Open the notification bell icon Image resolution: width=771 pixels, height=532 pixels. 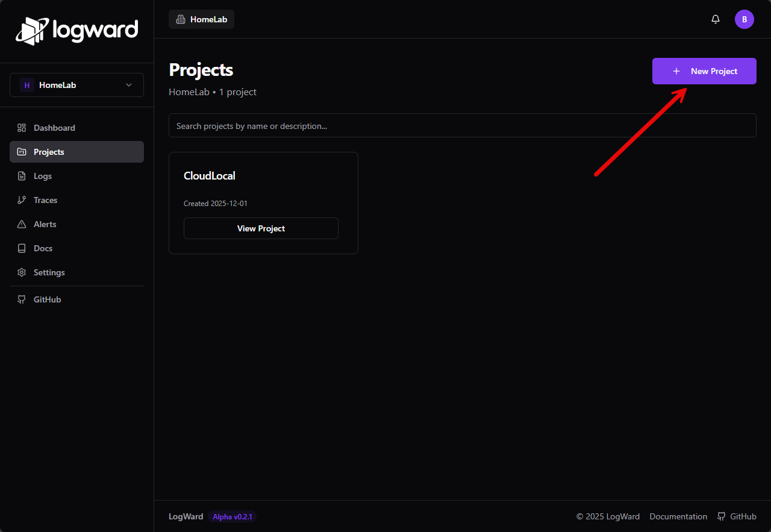(715, 19)
